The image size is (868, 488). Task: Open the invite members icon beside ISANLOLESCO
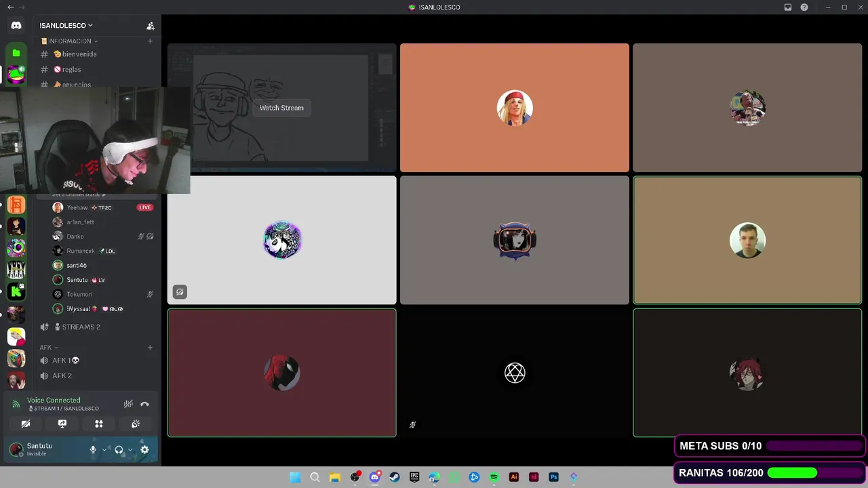click(151, 26)
